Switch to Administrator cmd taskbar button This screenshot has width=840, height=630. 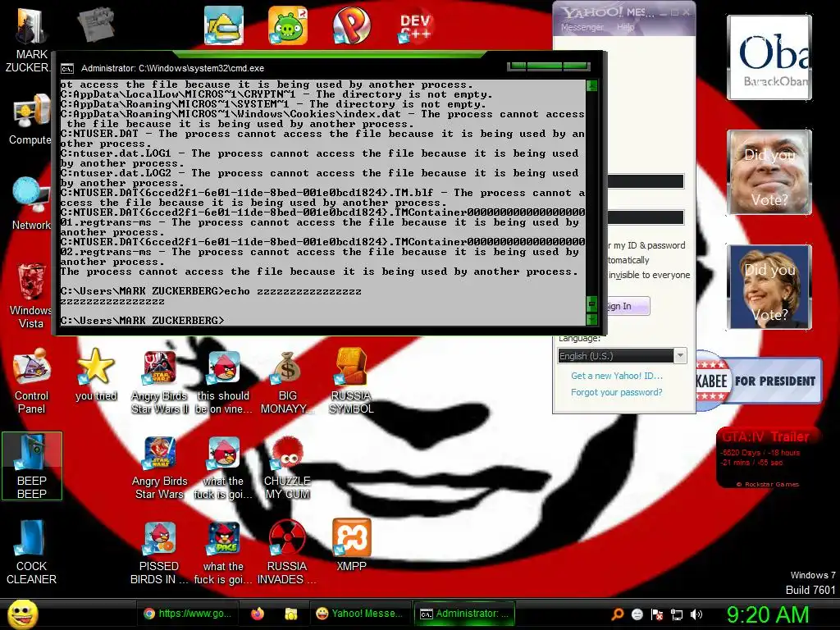[464, 614]
